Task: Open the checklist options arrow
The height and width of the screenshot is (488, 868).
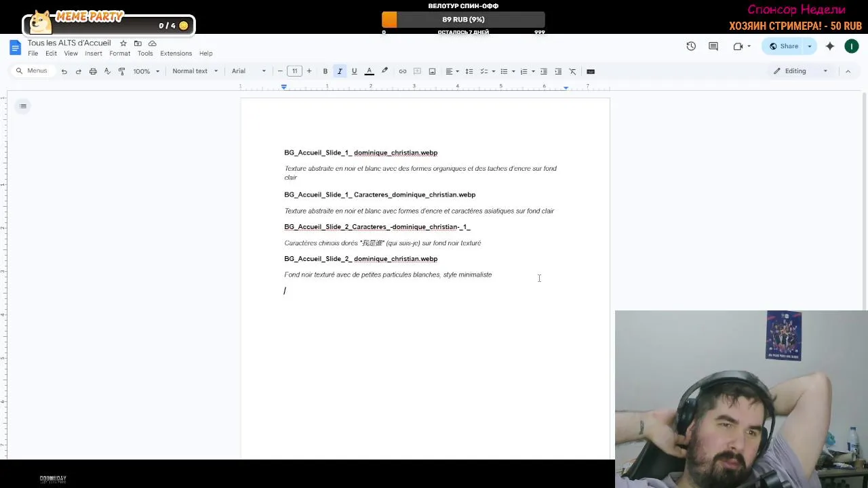Action: pos(493,71)
